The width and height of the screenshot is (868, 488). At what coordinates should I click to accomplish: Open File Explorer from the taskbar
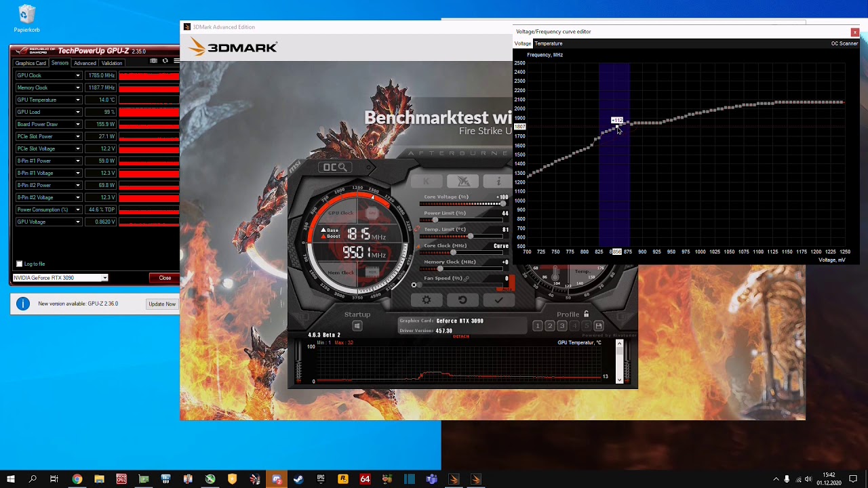(99, 479)
